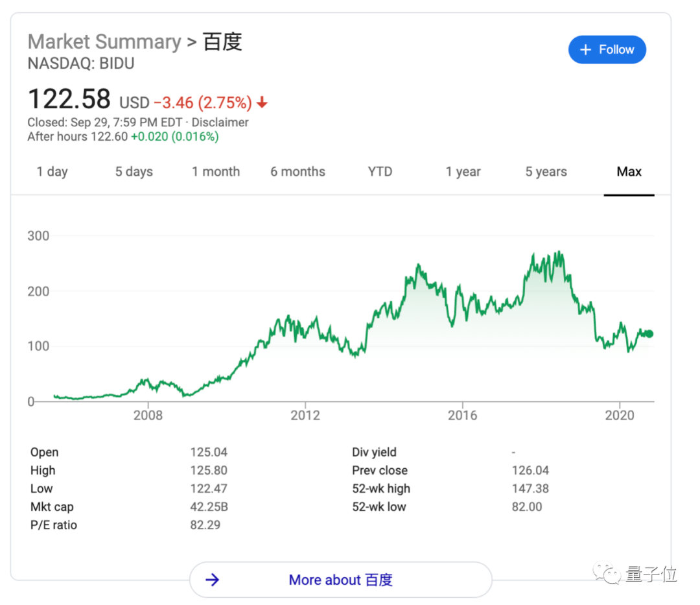Open the 5 years tab

(x=546, y=172)
